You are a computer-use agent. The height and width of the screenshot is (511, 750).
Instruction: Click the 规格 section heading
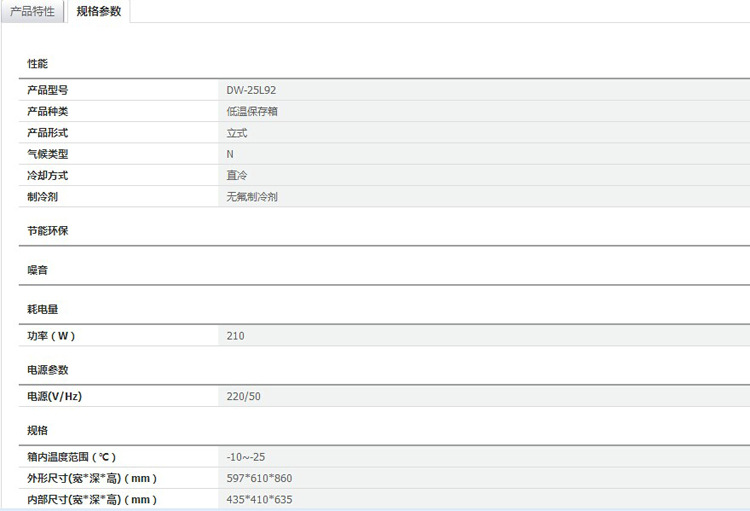pyautogui.click(x=37, y=430)
